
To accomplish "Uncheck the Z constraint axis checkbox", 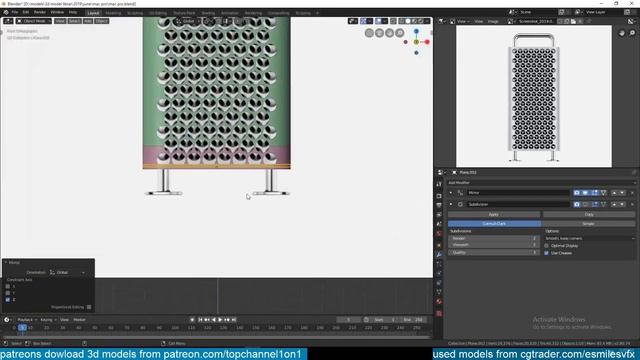I will point(8,300).
